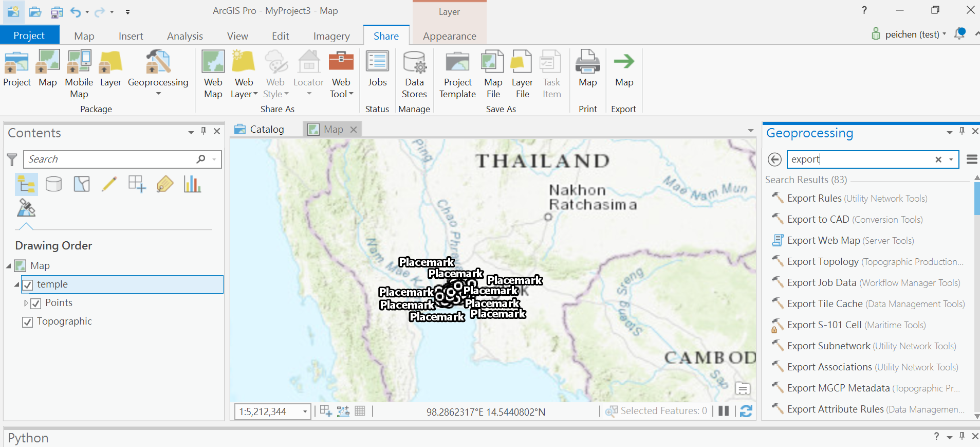Switch to List By Drawing Order view
This screenshot has height=447, width=980.
pos(26,184)
